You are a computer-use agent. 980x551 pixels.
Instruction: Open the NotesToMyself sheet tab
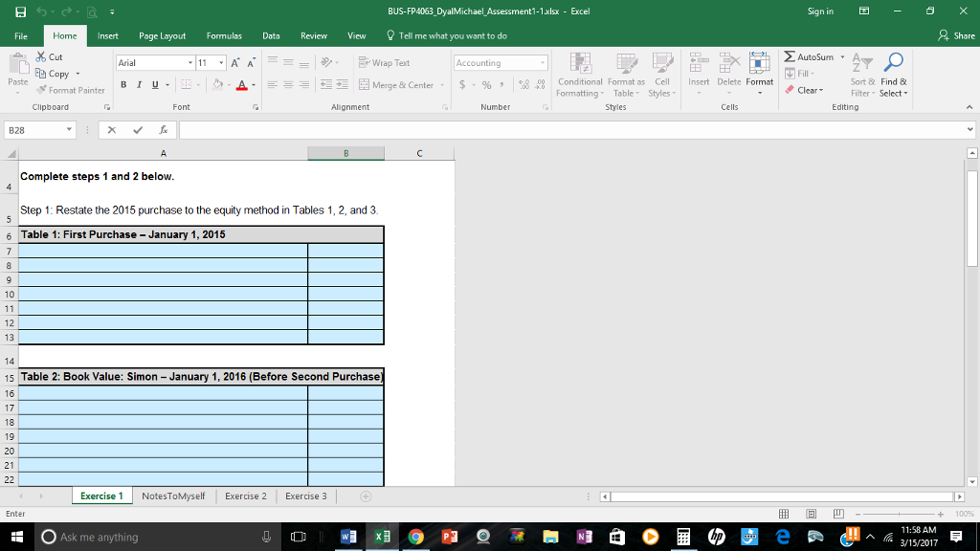point(173,496)
